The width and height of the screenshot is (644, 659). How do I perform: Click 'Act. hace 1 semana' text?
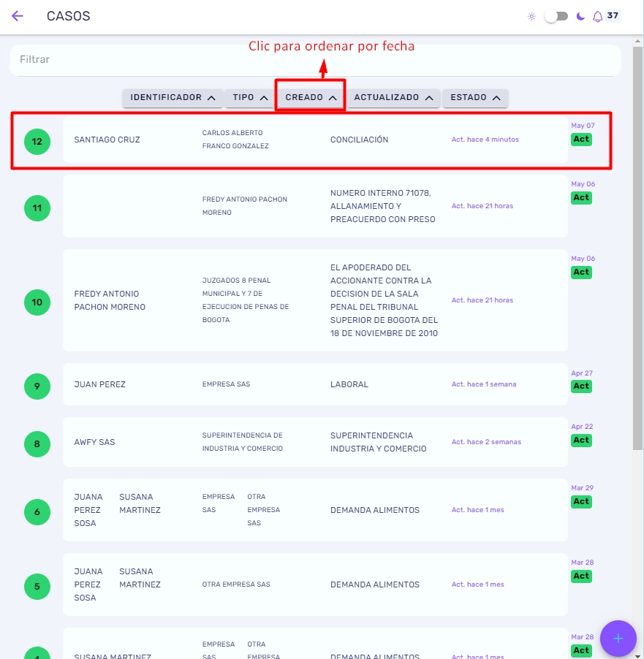pyautogui.click(x=484, y=384)
